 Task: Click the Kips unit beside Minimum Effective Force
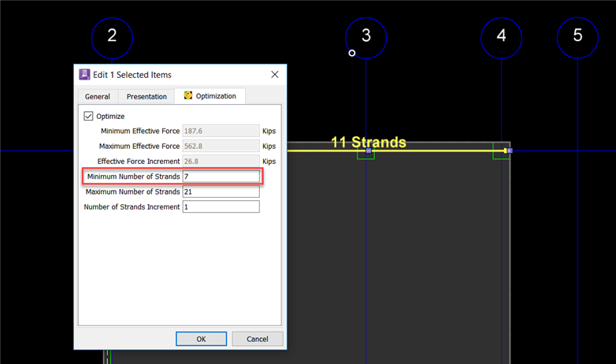pos(269,132)
